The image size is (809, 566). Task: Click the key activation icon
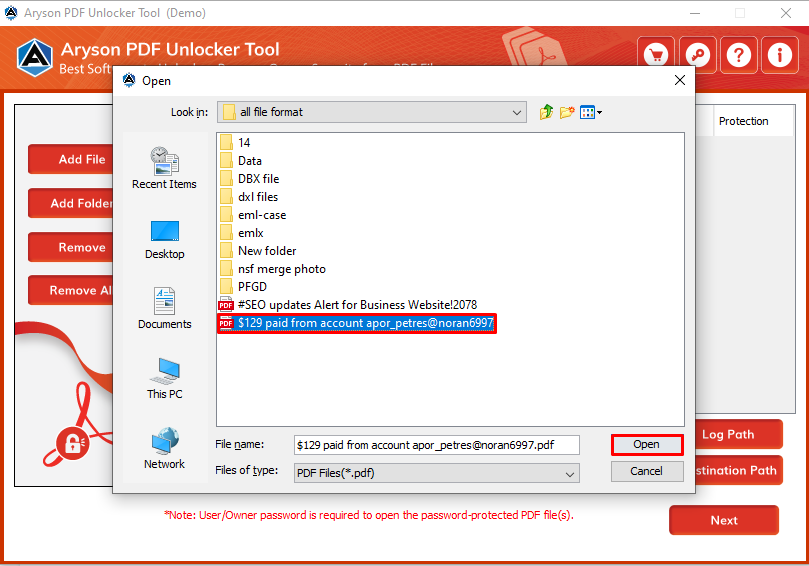[698, 55]
